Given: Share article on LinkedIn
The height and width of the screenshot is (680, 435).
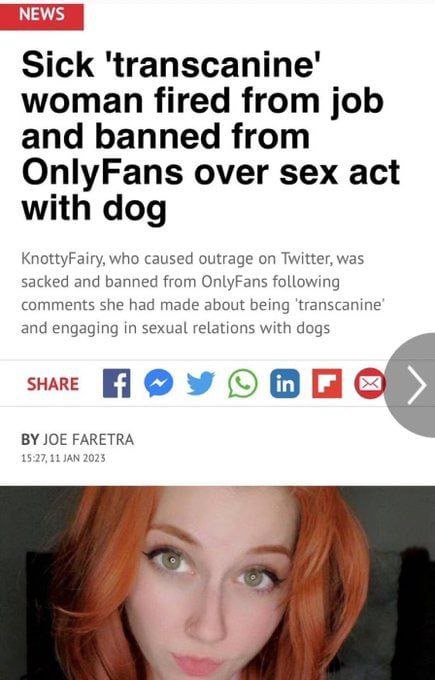Looking at the screenshot, I should pos(285,384).
